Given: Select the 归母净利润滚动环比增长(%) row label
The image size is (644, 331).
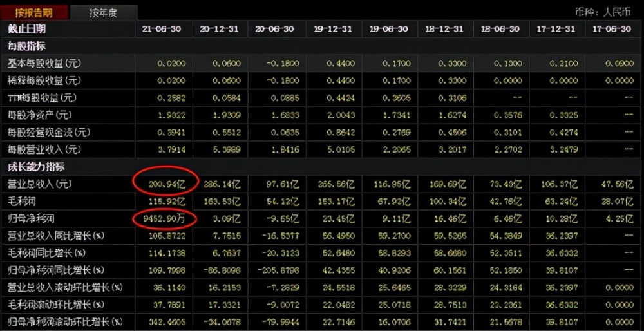Looking at the screenshot, I should (65, 321).
